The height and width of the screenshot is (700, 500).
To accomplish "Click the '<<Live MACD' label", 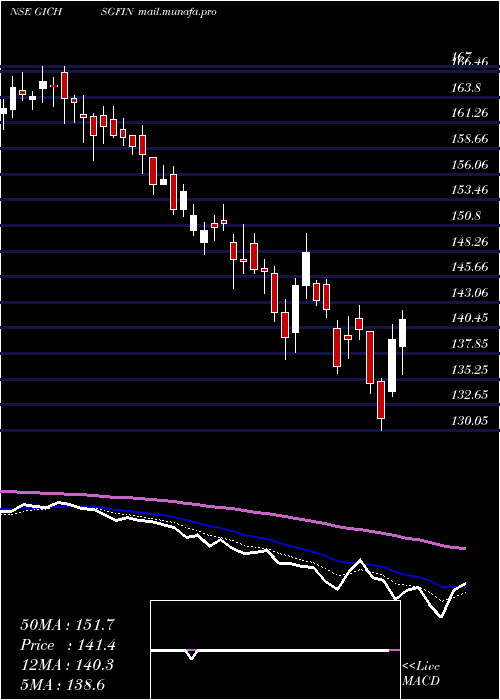I will 421,674.
